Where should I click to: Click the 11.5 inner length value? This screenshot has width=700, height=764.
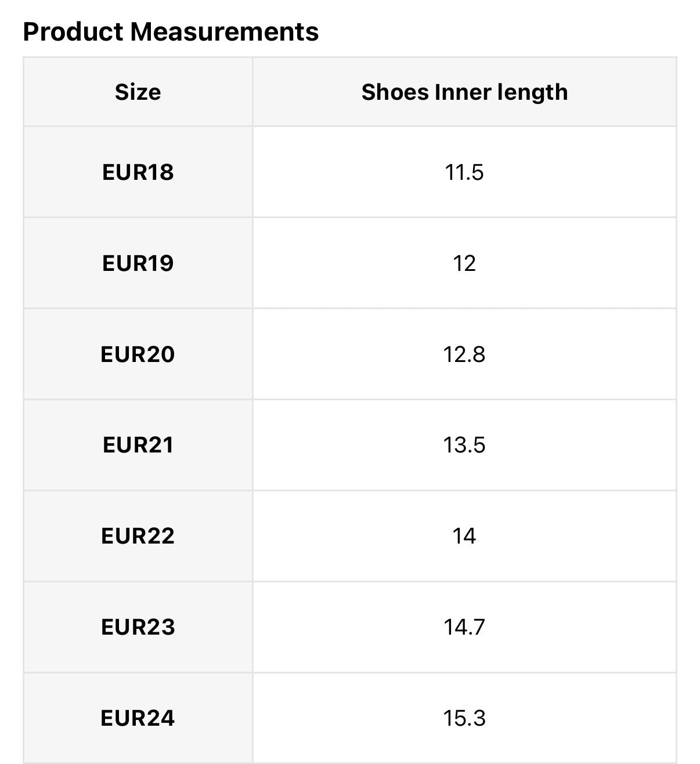coord(464,172)
